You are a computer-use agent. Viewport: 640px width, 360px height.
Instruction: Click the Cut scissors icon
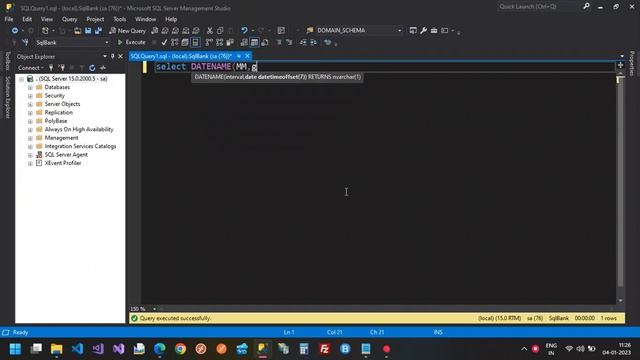(209, 31)
